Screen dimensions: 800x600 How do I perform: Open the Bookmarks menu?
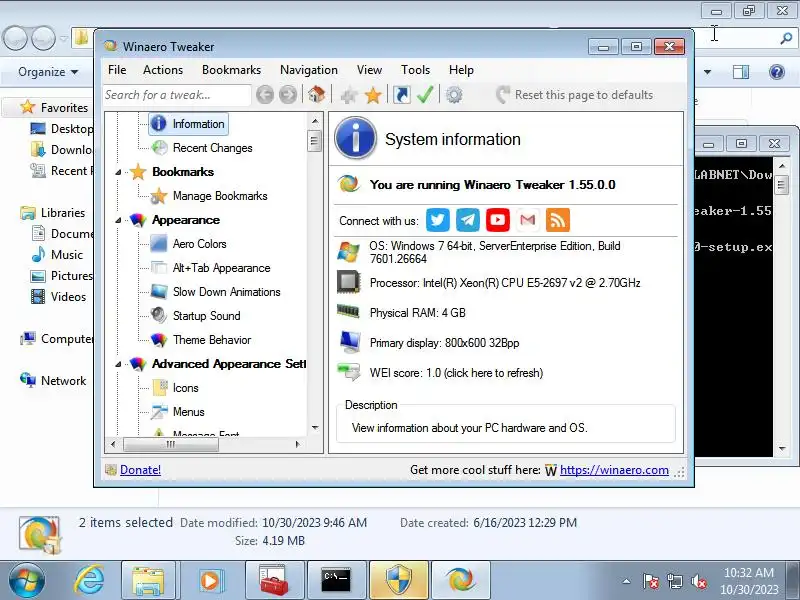point(231,70)
